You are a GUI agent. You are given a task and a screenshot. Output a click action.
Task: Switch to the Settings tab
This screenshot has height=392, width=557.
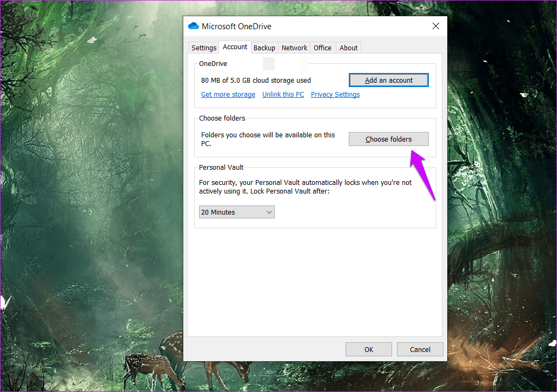pyautogui.click(x=203, y=48)
